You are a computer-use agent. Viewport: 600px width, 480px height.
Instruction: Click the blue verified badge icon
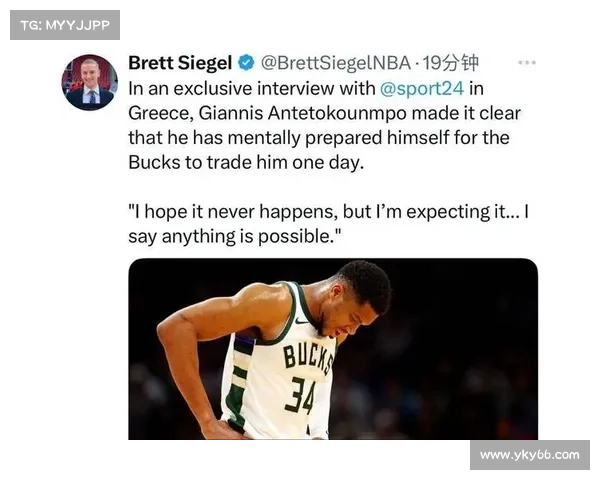(x=246, y=63)
